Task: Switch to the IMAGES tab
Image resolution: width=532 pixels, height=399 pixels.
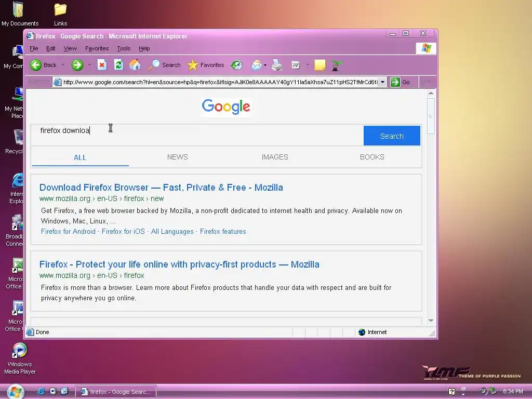Action: [275, 157]
